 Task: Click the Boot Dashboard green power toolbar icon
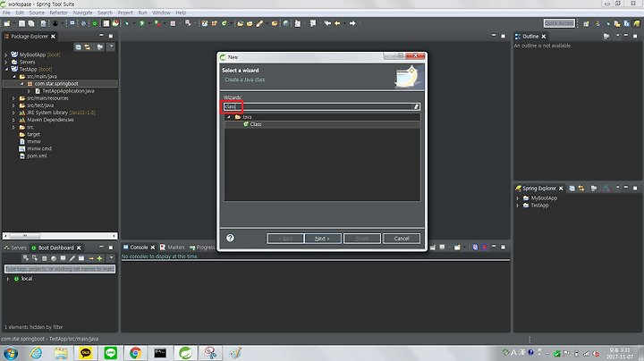(95, 23)
